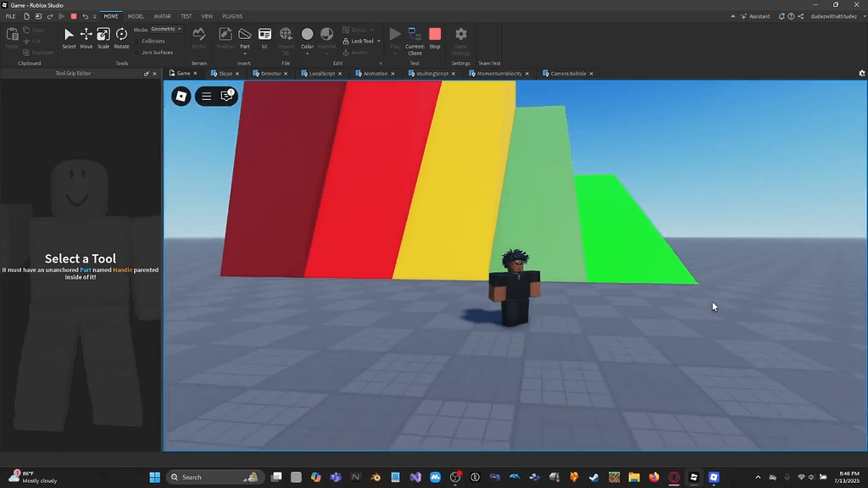Stop the playtest with the Stop button

pos(434,38)
